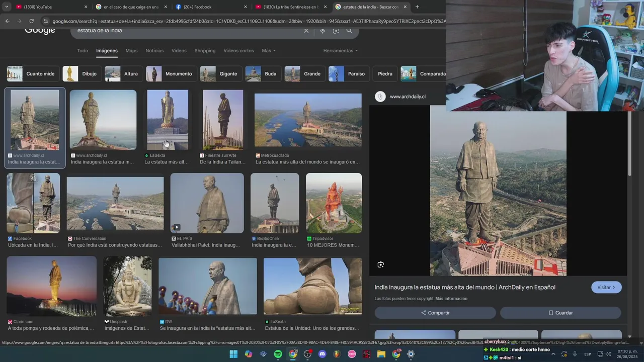
Task: Open Settings gear in the taskbar
Action: pos(411,354)
